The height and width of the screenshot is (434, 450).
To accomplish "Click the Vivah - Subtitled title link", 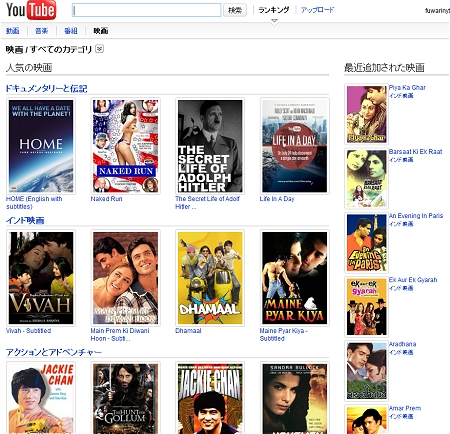I will click(29, 331).
